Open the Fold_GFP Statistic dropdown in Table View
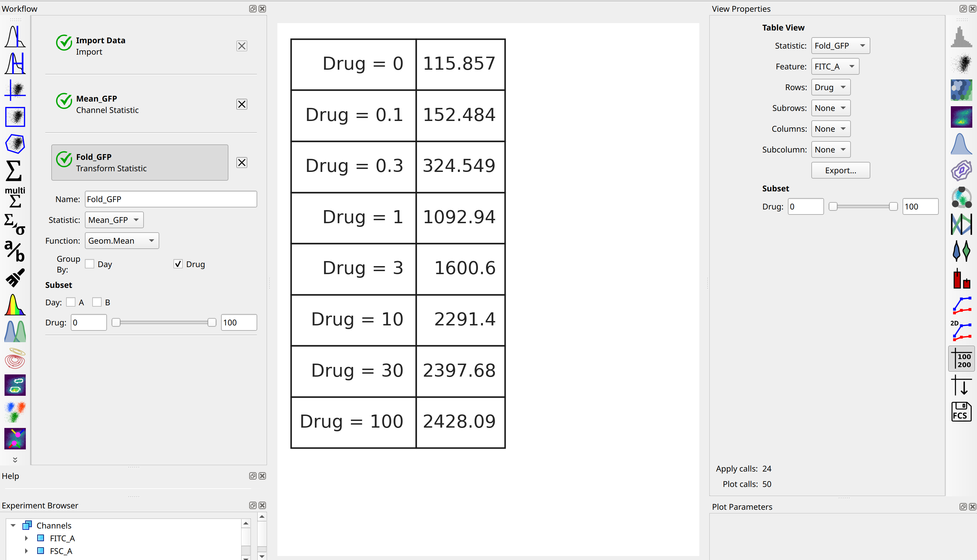The image size is (977, 560). click(840, 46)
